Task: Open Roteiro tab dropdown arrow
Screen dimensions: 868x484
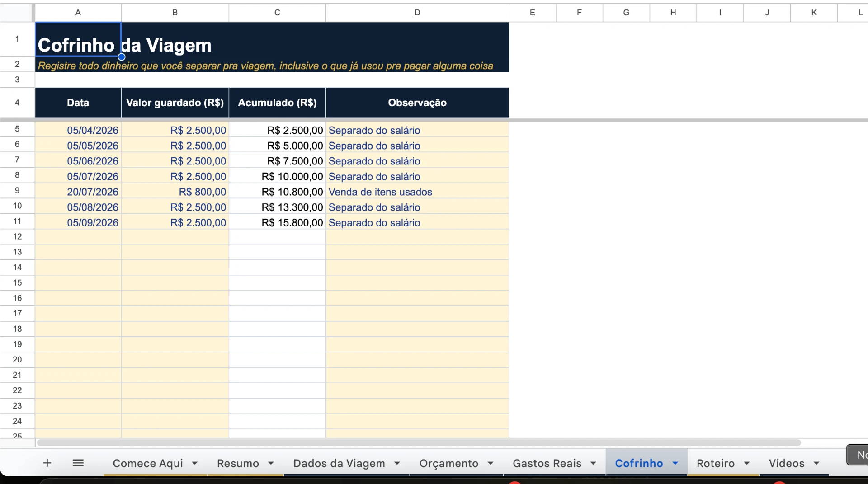Action: click(x=747, y=463)
